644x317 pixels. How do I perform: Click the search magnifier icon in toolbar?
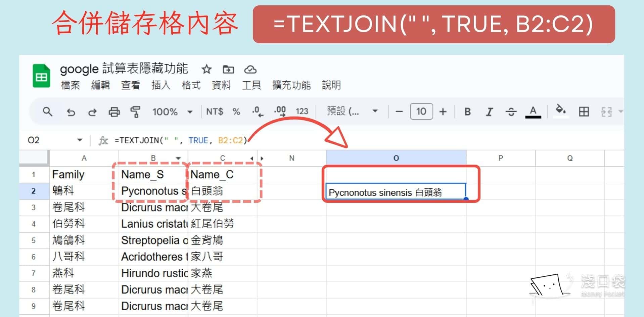(x=47, y=111)
